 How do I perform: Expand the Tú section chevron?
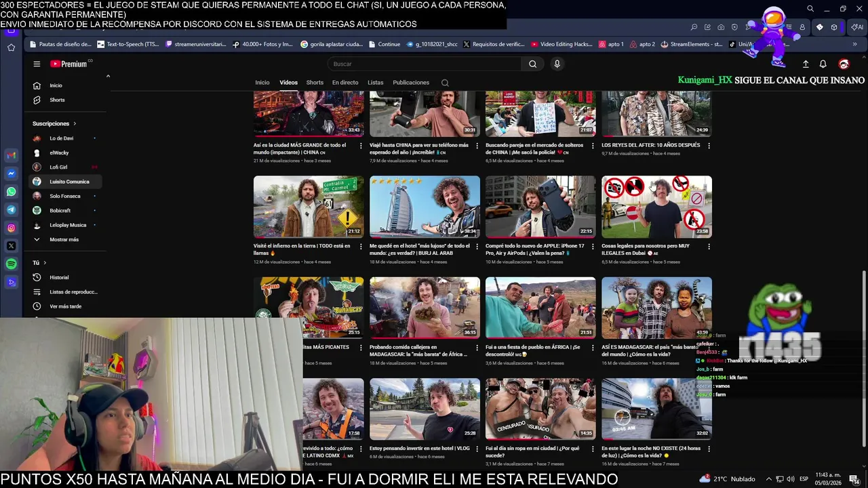tap(45, 262)
